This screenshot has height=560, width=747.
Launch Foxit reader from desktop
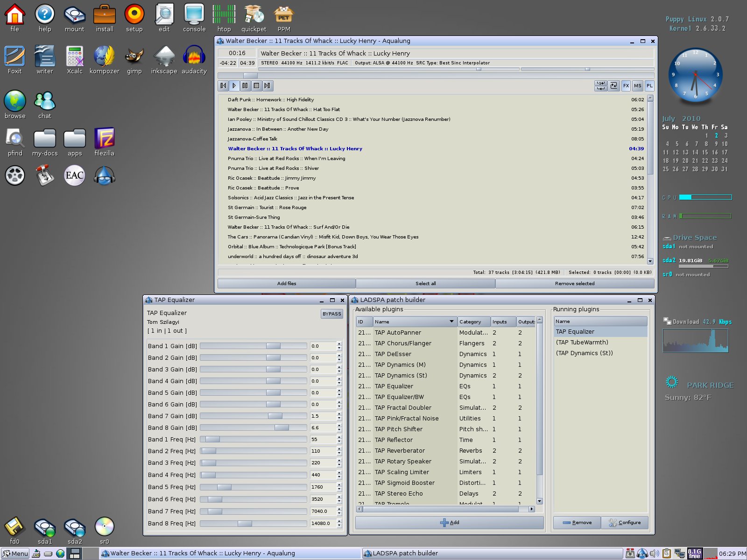click(15, 60)
